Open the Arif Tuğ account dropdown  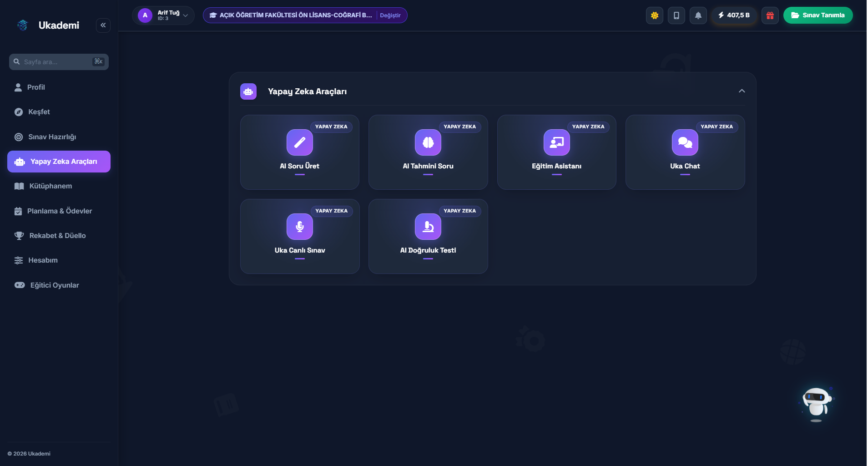(x=163, y=15)
